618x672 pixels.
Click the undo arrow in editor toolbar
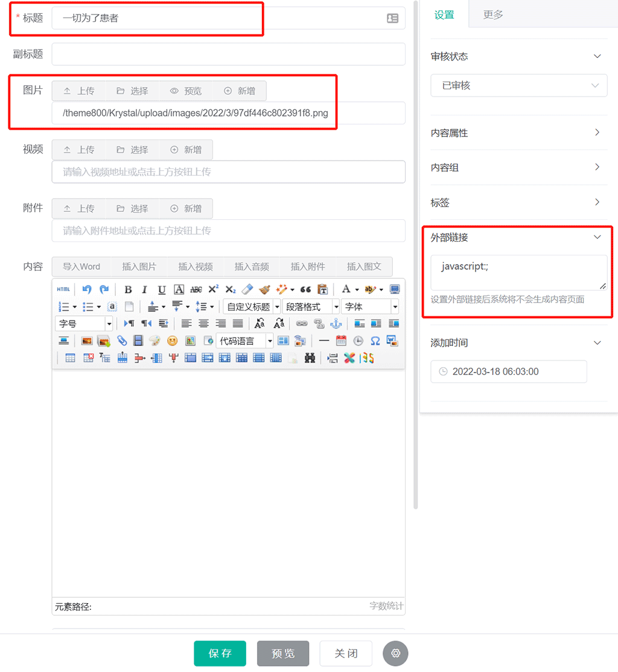tap(87, 289)
